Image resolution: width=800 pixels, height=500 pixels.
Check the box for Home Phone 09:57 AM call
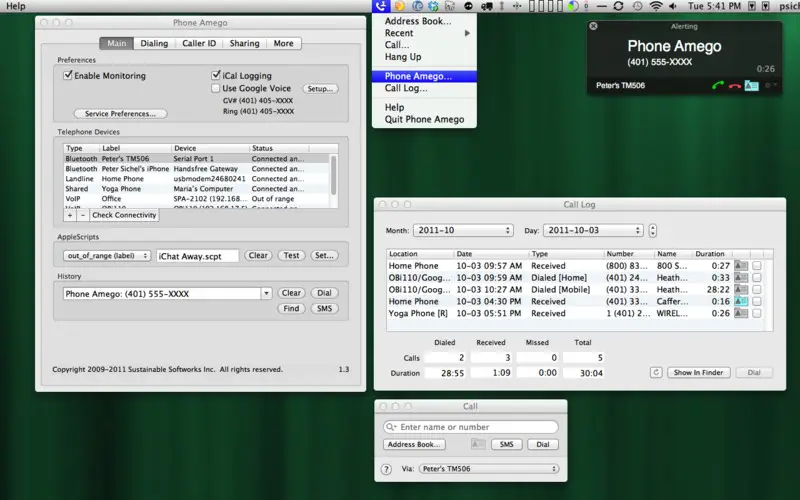click(x=757, y=265)
